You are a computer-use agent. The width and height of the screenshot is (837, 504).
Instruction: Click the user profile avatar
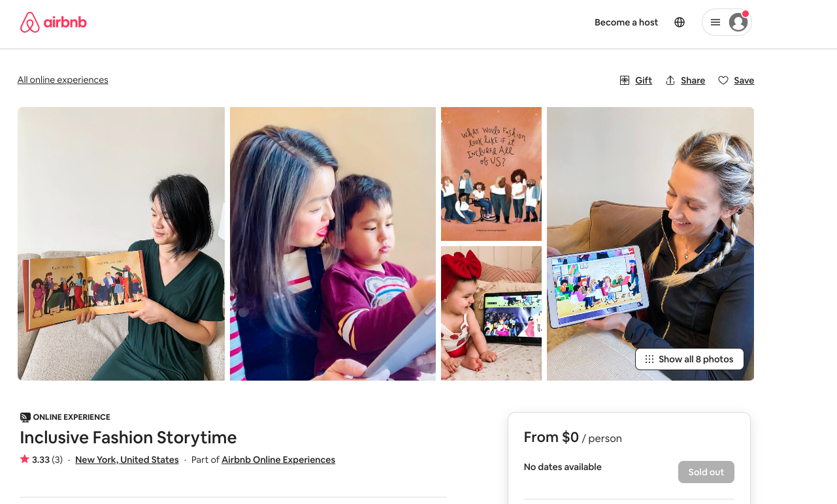[738, 22]
